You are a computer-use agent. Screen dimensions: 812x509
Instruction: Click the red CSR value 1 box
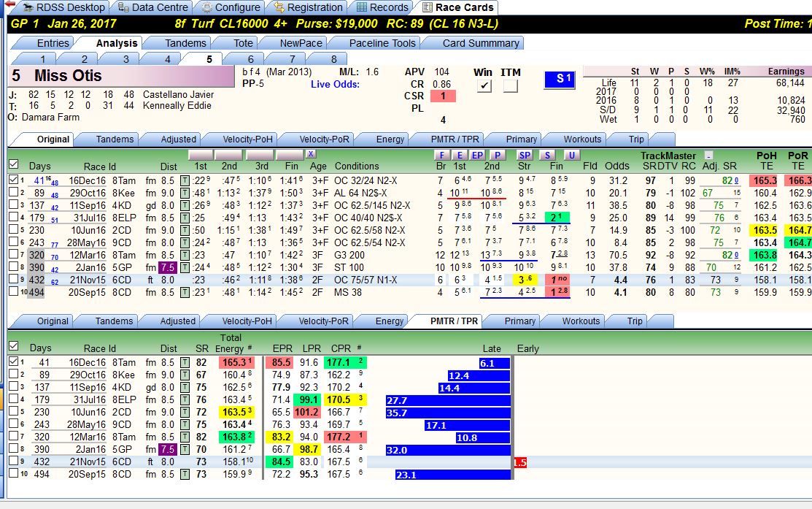click(443, 96)
